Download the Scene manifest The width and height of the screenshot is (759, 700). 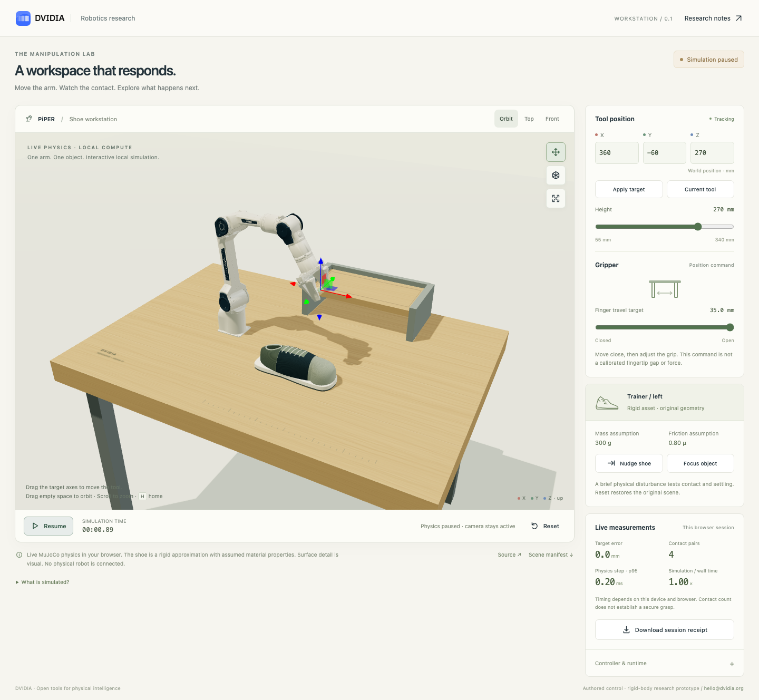551,555
